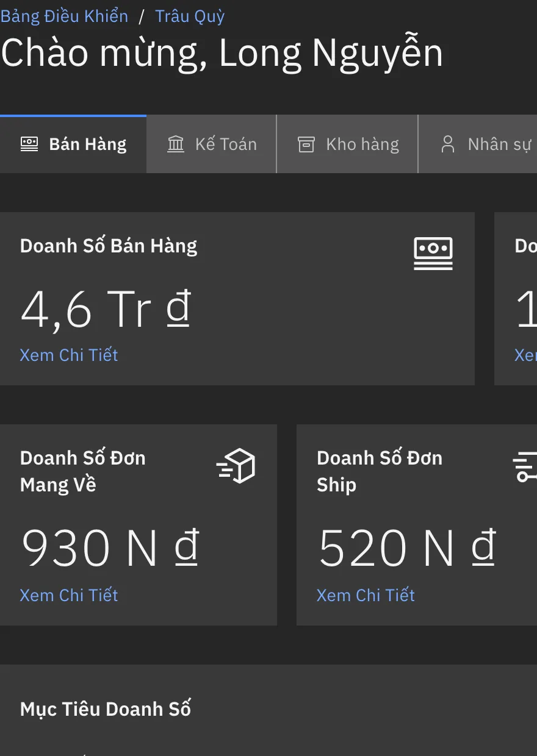Open Xem Chi Tiết under Doanh Số Bán Hàng

pos(69,355)
